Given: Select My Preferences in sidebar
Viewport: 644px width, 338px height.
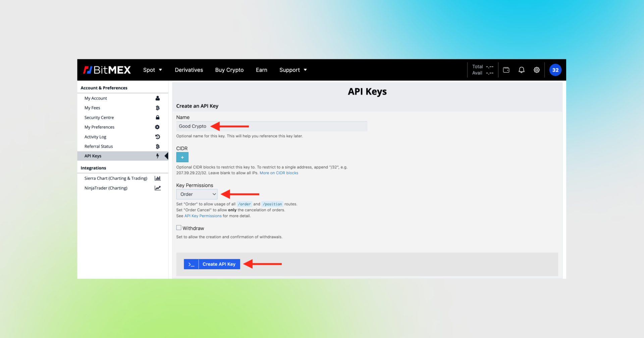Looking at the screenshot, I should (x=99, y=127).
